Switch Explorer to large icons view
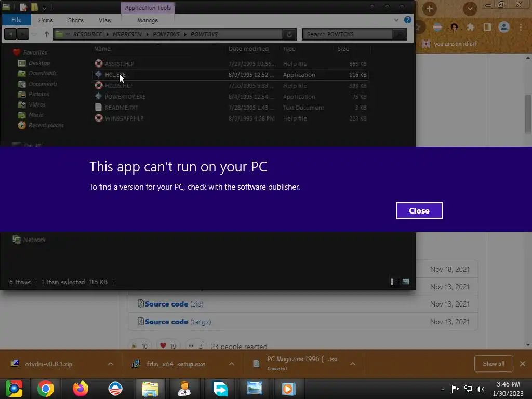 pos(406,282)
